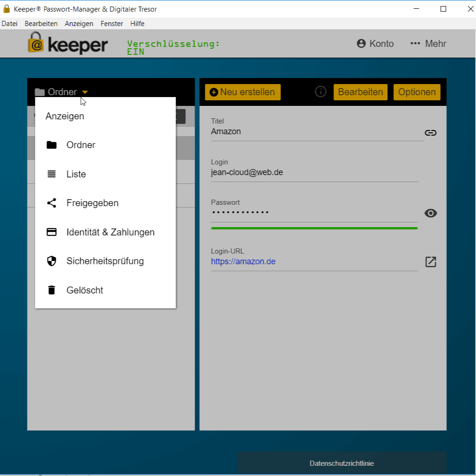Collapse the Ordner dropdown arrow
The image size is (476, 476).
pyautogui.click(x=85, y=92)
